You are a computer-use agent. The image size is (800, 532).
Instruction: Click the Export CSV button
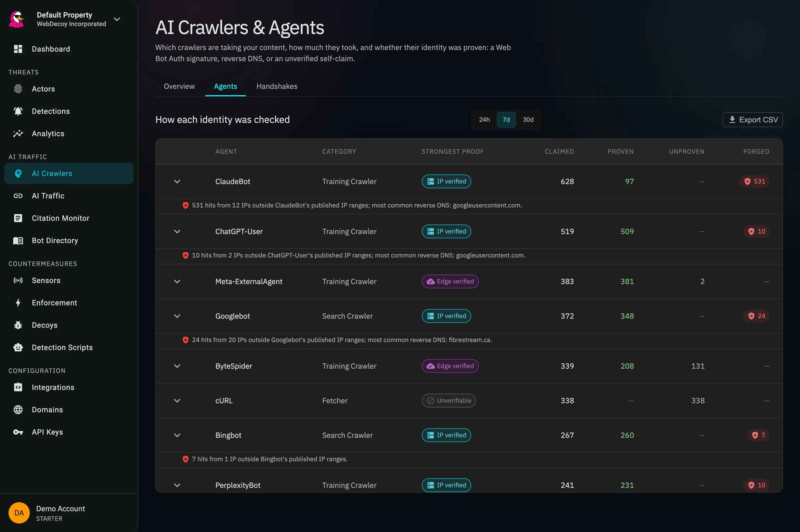coord(752,120)
